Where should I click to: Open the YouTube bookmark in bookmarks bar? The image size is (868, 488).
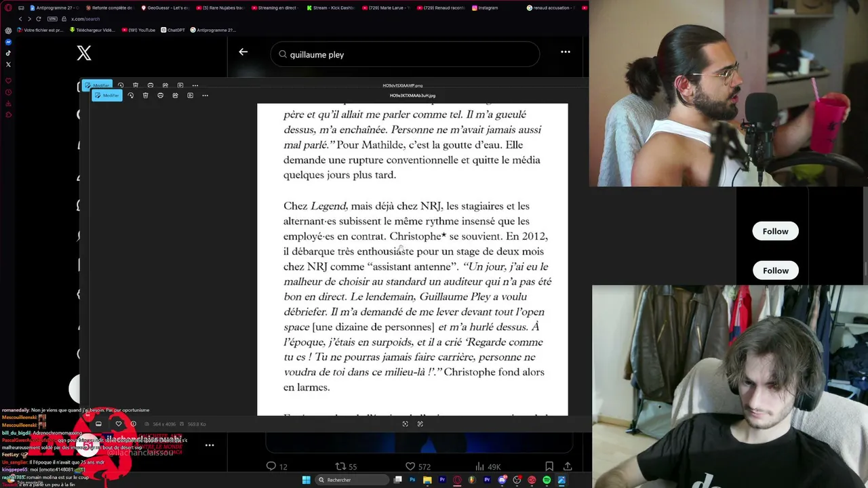pyautogui.click(x=139, y=30)
